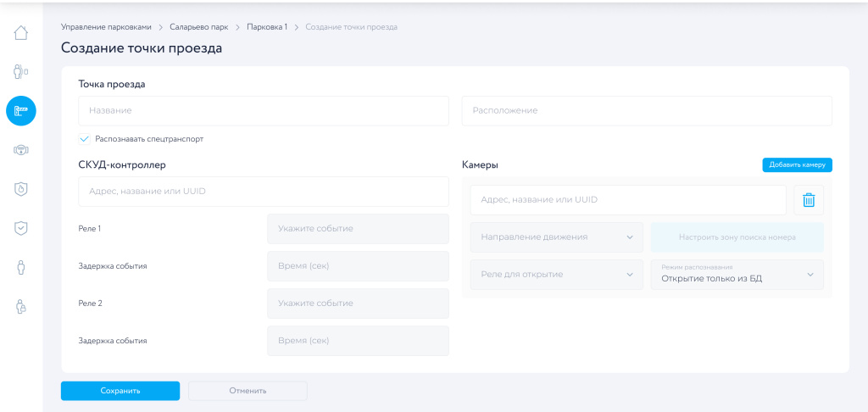
Task: Open the home icon in sidebar
Action: (x=21, y=33)
